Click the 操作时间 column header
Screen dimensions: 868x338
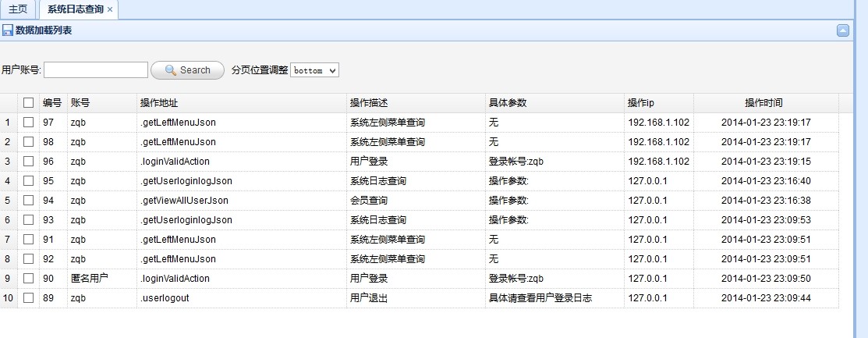[766, 102]
